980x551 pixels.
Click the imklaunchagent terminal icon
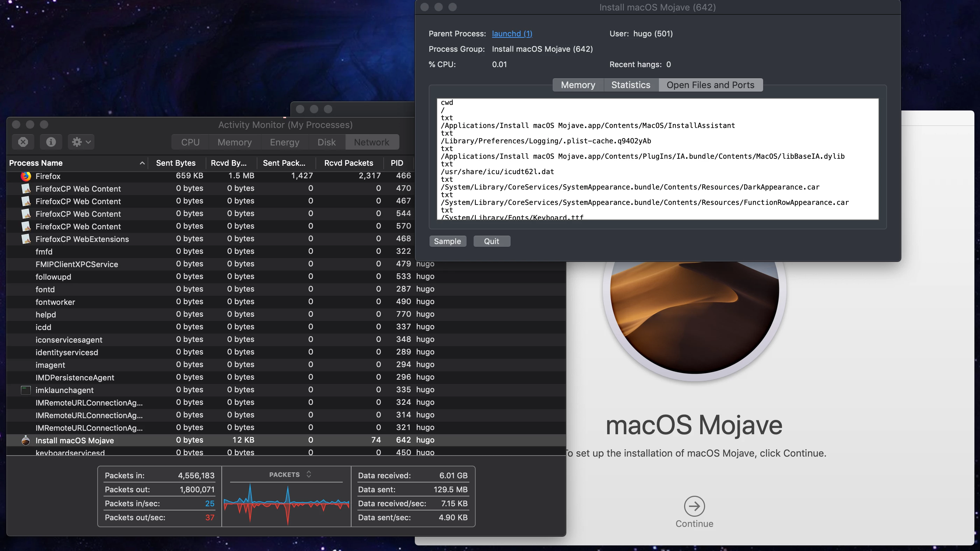26,390
